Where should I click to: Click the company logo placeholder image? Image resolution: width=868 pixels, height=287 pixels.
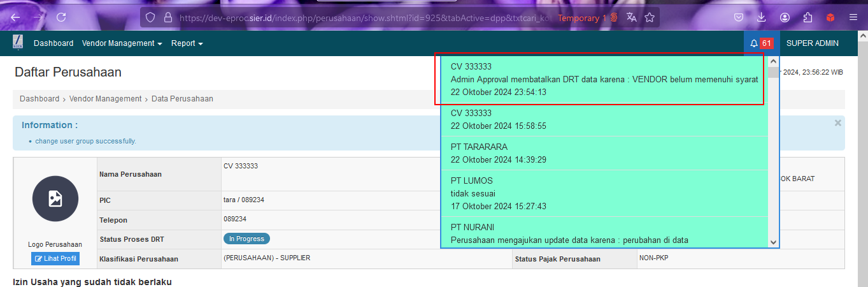tap(55, 199)
